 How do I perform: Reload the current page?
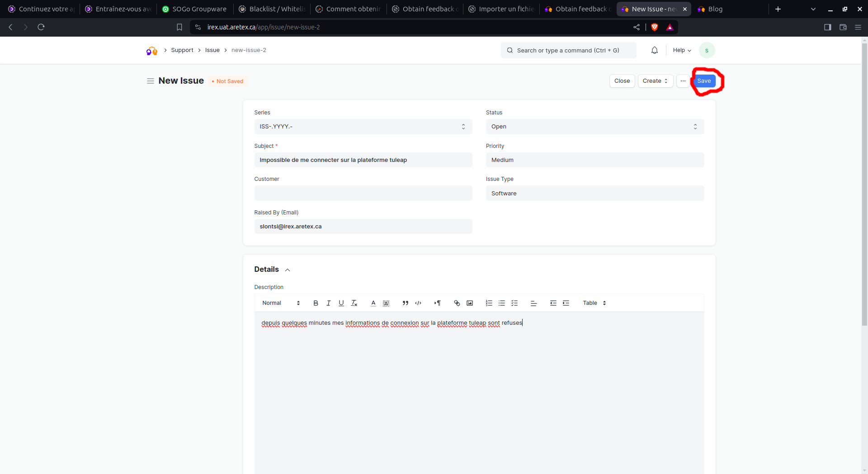(41, 27)
